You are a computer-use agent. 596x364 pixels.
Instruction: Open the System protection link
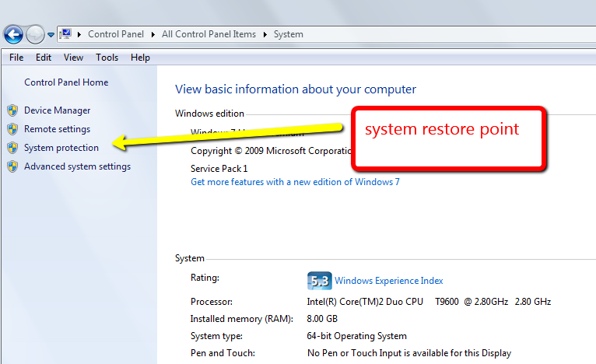click(x=61, y=148)
